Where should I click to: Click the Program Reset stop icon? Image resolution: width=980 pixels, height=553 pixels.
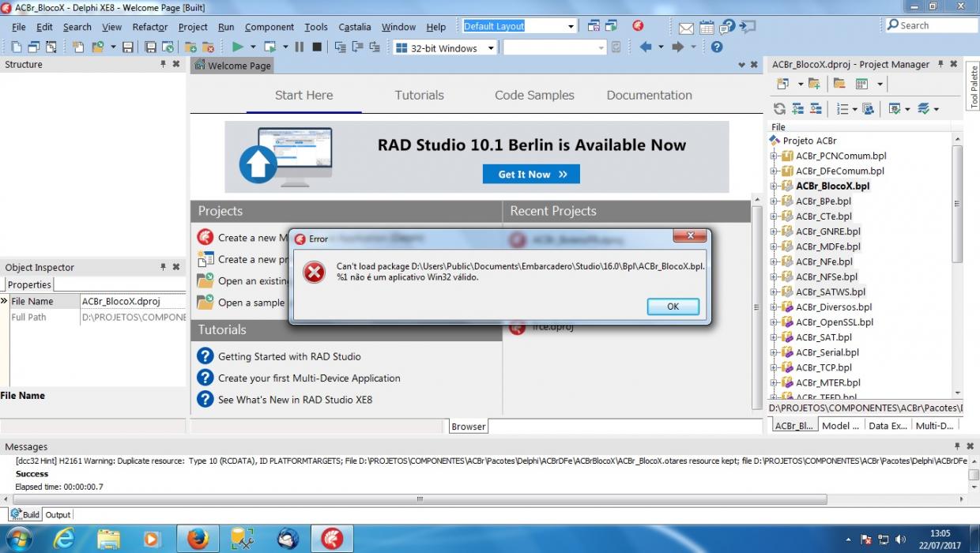[317, 47]
